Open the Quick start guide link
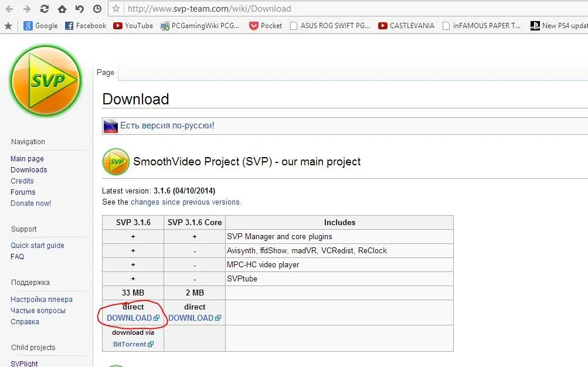Viewport: 588px width, 367px height. pos(37,246)
